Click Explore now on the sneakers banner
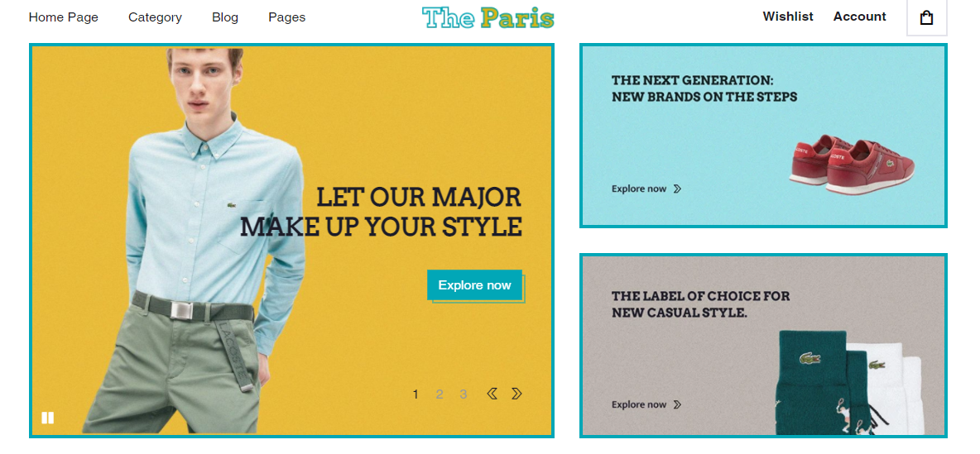 click(639, 189)
